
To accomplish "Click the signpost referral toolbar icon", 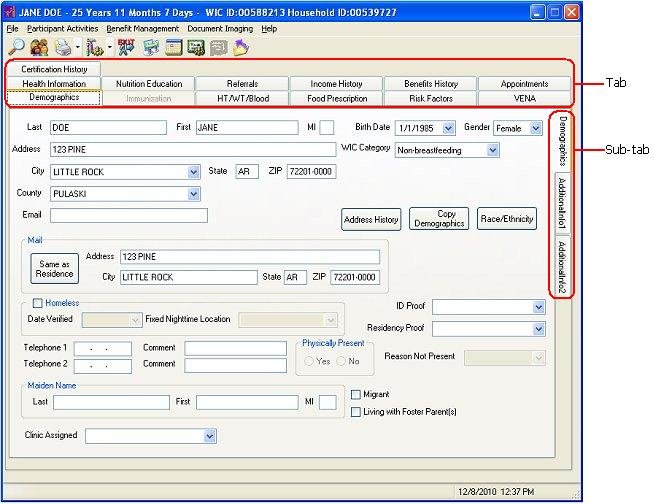I will [151, 47].
